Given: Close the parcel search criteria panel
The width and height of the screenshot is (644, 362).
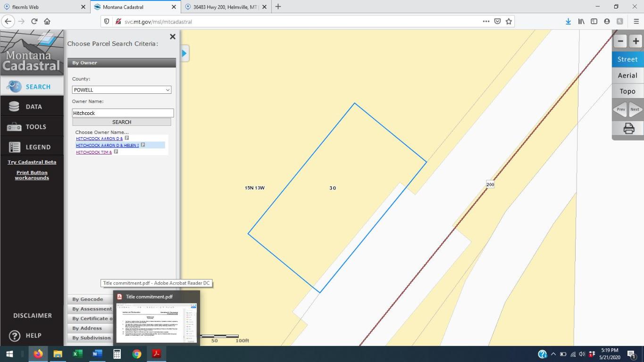Looking at the screenshot, I should coord(173,37).
